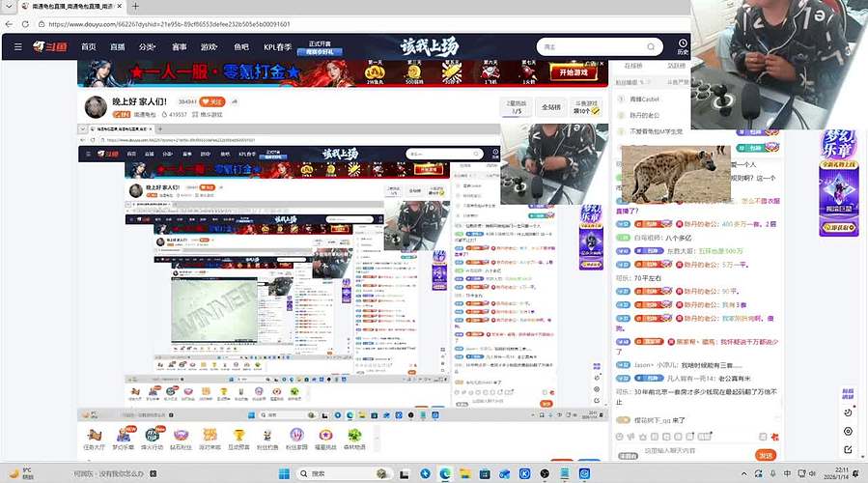868x483 pixels.
Task: Open the 烽火行动 activity icon
Action: coord(152,439)
